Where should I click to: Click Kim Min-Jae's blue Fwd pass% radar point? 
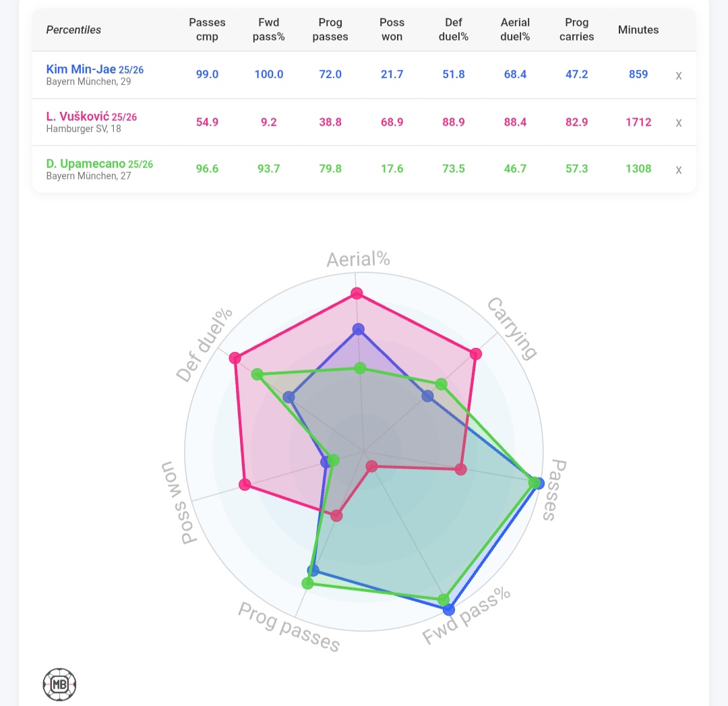click(x=449, y=610)
